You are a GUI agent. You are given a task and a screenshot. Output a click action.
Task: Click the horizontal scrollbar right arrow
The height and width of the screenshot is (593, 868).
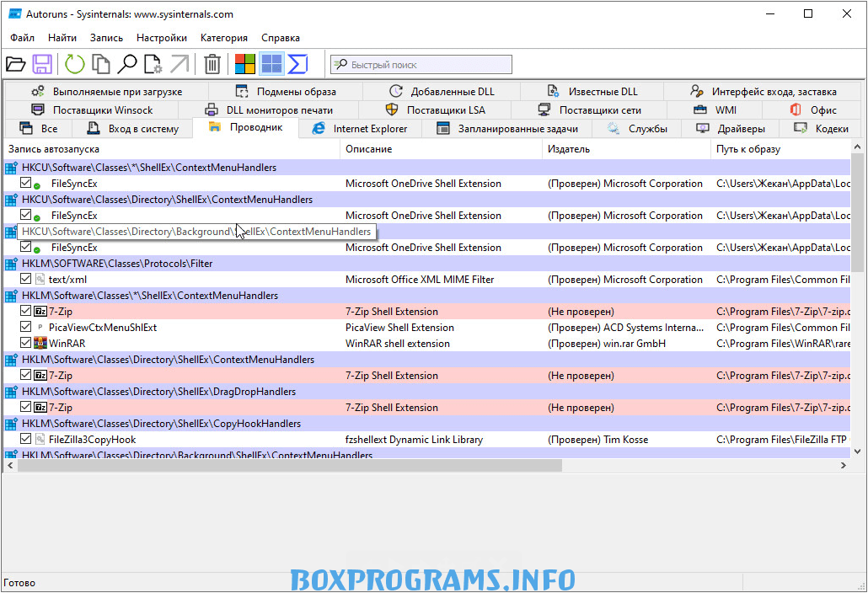[843, 466]
